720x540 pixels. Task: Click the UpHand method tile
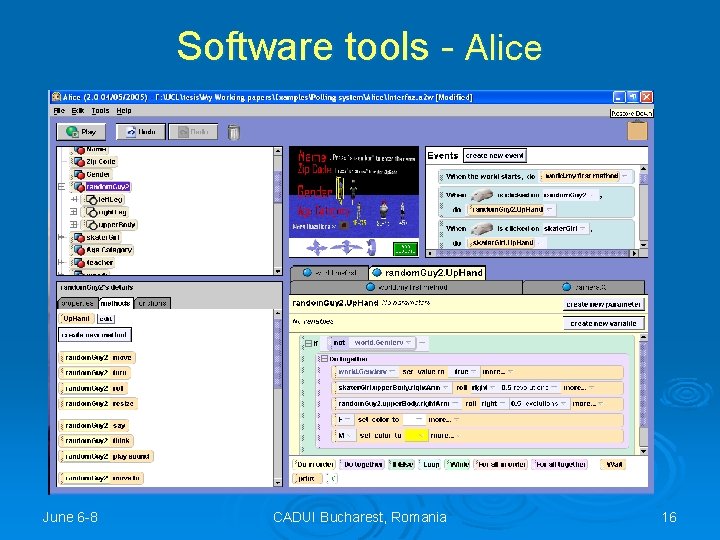(76, 318)
